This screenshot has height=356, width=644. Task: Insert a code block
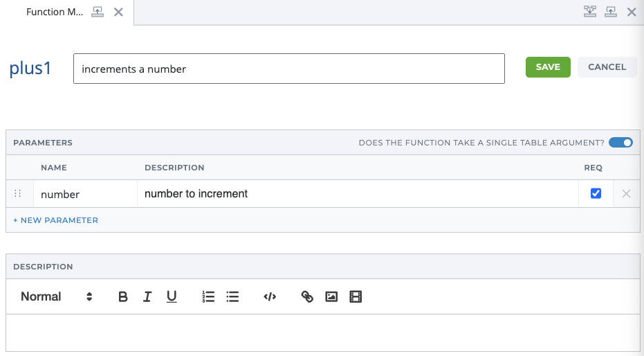pyautogui.click(x=270, y=297)
